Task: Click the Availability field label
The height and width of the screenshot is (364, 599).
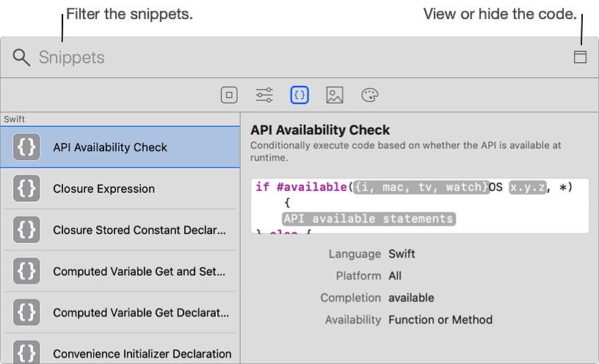Action: click(x=353, y=320)
